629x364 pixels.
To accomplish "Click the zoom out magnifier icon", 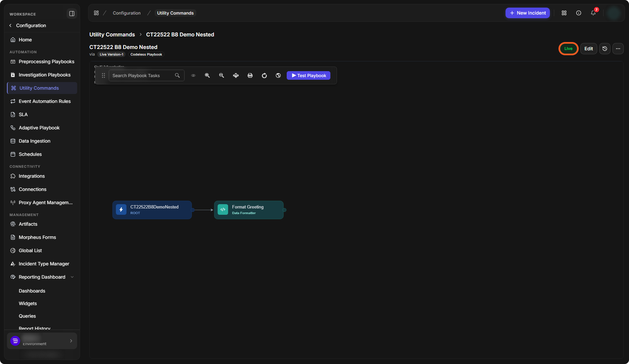I will click(x=221, y=75).
